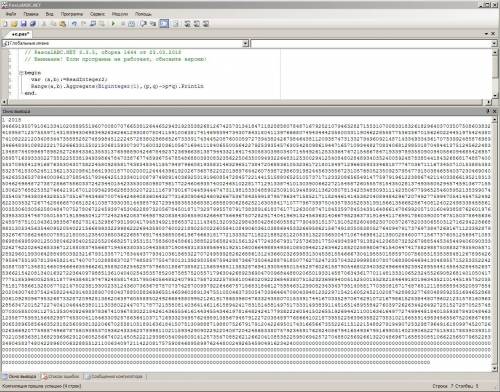This screenshot has height=392, width=500.
Task: Save the current file with the floppy icon
Action: 23,24
